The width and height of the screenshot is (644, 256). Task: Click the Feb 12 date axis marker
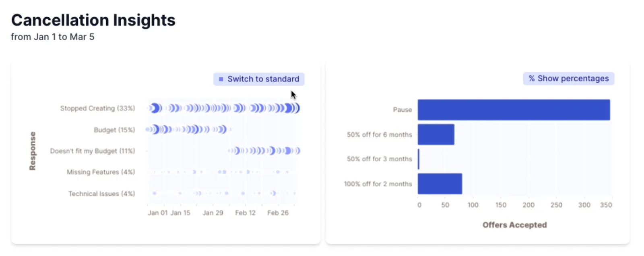pos(245,213)
